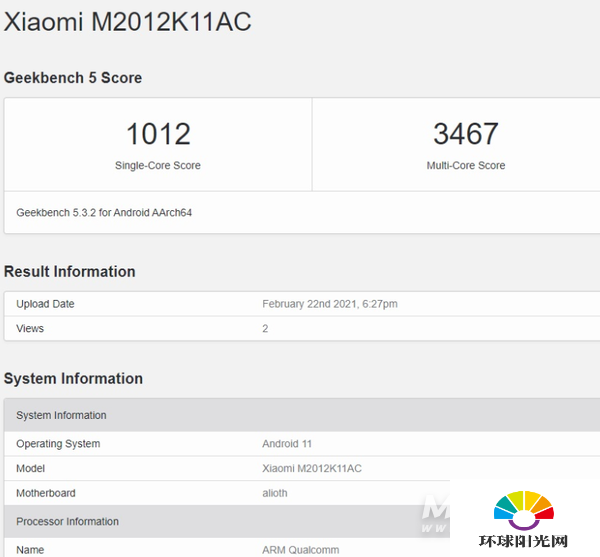
Task: Click the Motherboard row label
Action: [46, 493]
